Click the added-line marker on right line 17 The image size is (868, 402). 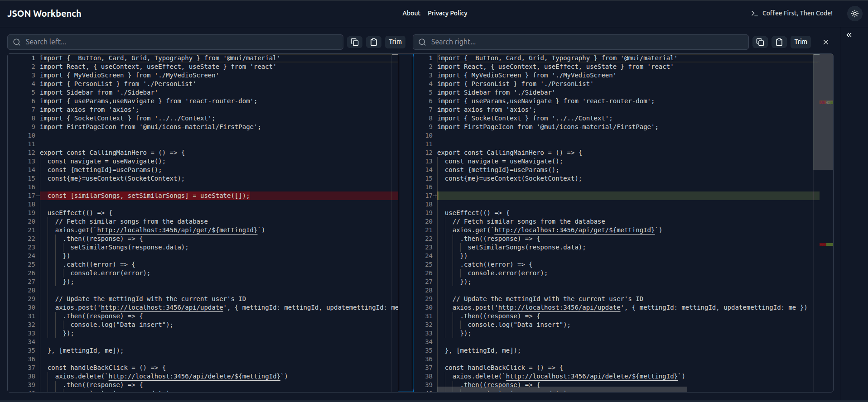[435, 196]
